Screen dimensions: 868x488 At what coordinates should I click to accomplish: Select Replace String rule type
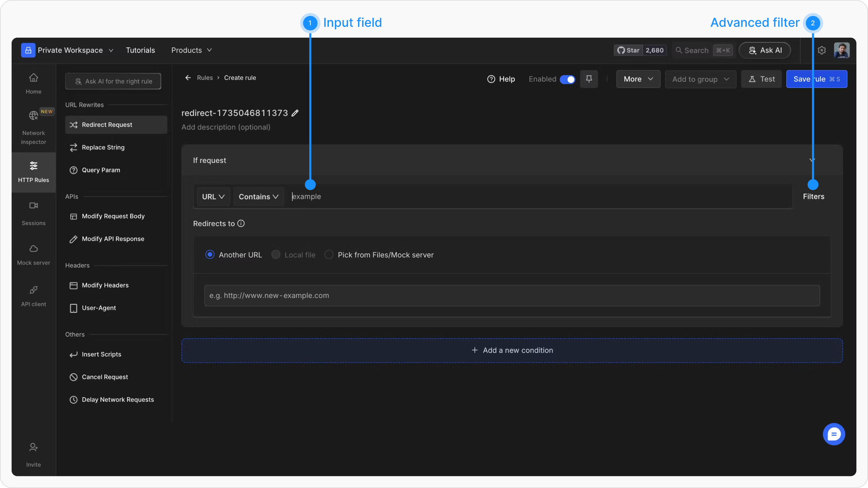pos(103,147)
